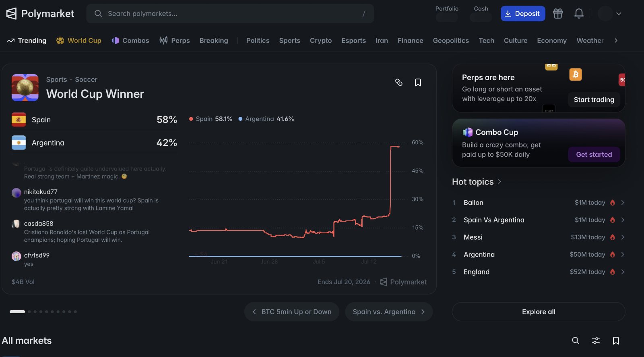Select the Argentina outcome row
Screen dimensions: 644x357
click(95, 143)
